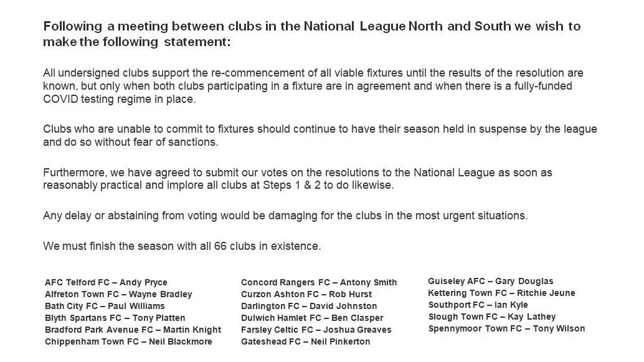The width and height of the screenshot is (644, 362).
Task: Click the bold statement heading text
Action: [x=312, y=34]
